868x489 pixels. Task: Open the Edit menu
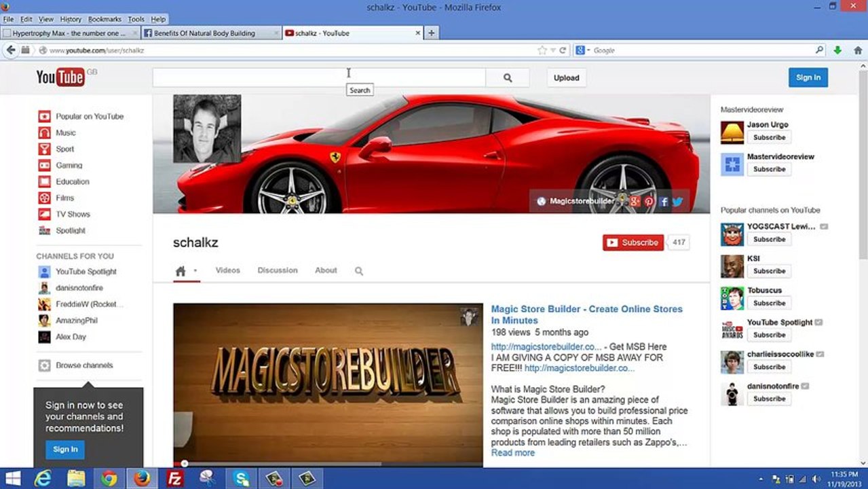(x=26, y=20)
